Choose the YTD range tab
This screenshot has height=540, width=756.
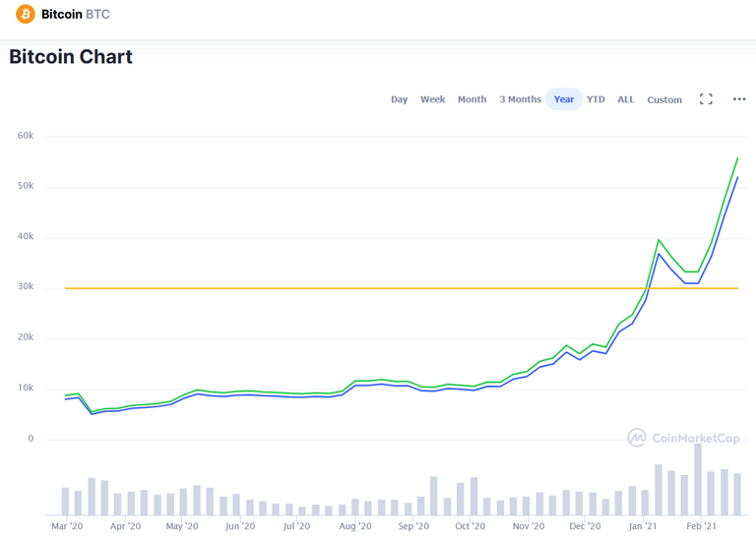click(596, 99)
